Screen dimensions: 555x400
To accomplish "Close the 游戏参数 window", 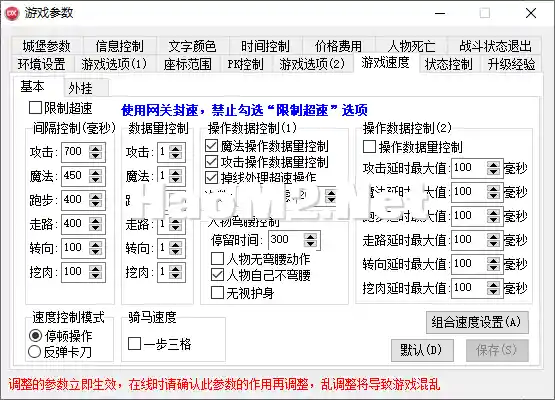I will 531,13.
